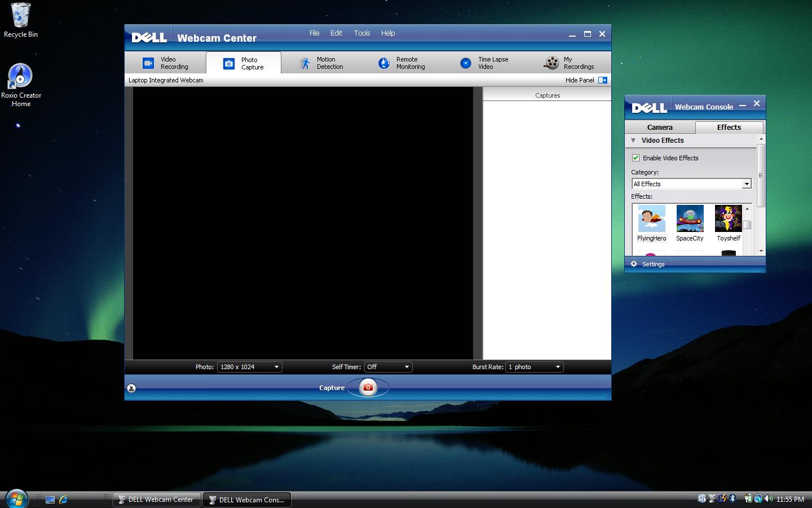Minimize the Webcam Console window
The height and width of the screenshot is (508, 812).
[x=742, y=104]
